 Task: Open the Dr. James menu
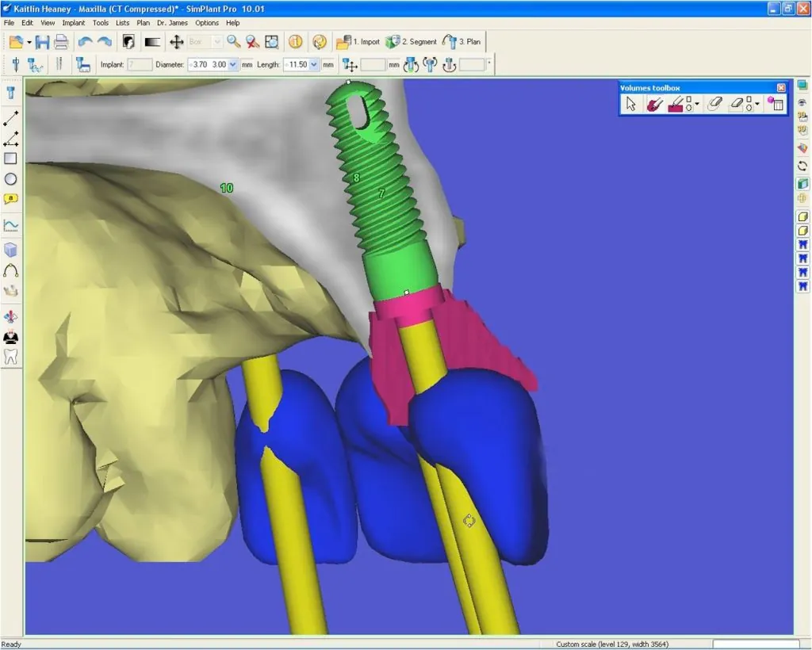coord(173,23)
